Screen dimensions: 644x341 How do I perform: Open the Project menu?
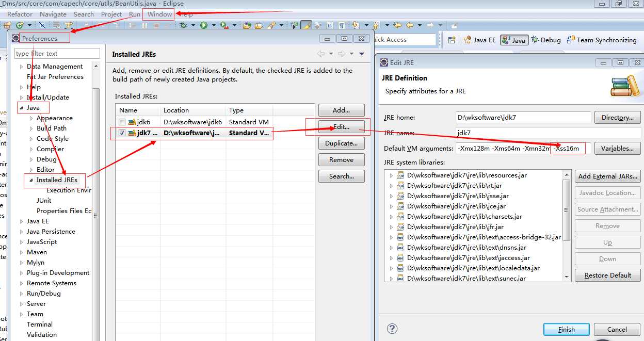click(x=111, y=14)
